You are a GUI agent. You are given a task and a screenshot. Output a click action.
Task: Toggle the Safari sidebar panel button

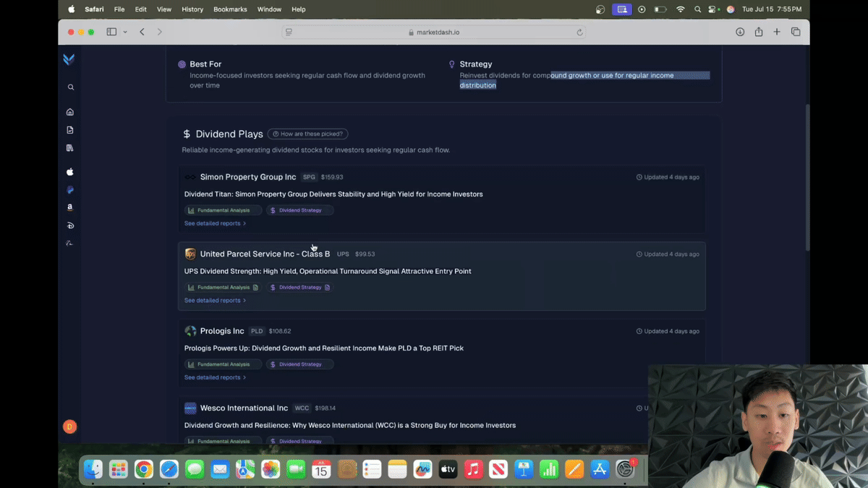click(111, 32)
